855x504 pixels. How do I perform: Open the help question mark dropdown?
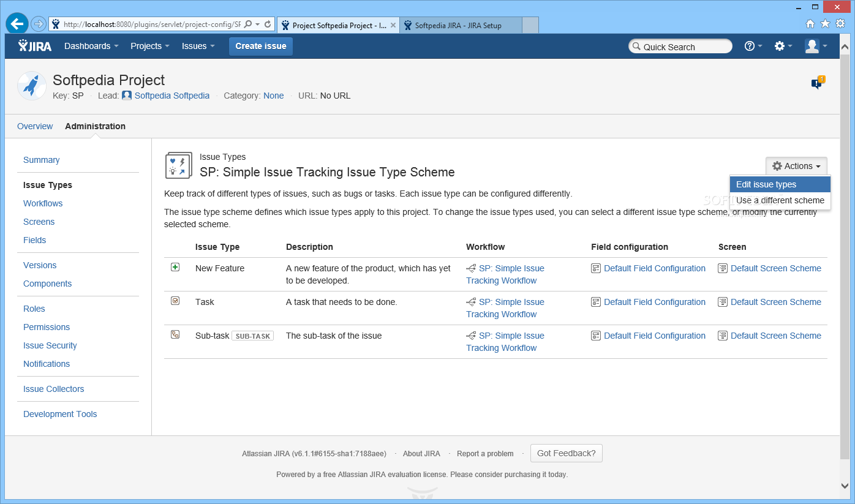click(x=753, y=46)
